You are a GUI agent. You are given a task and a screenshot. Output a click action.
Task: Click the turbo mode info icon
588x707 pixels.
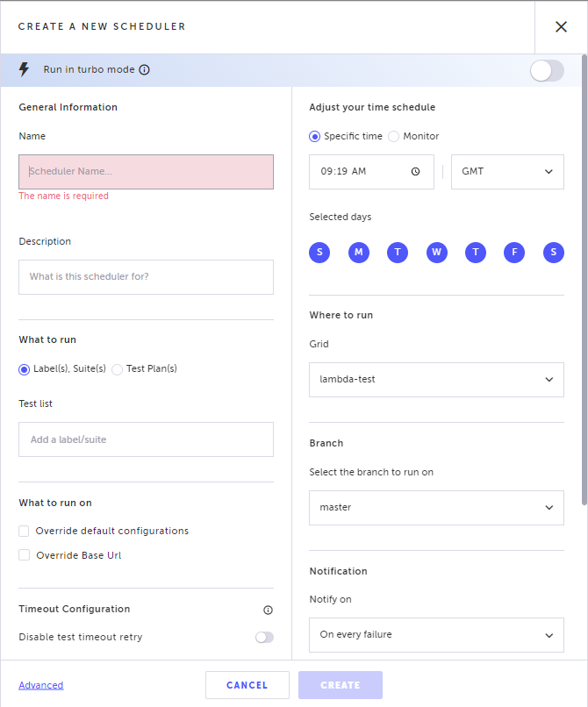pyautogui.click(x=145, y=70)
